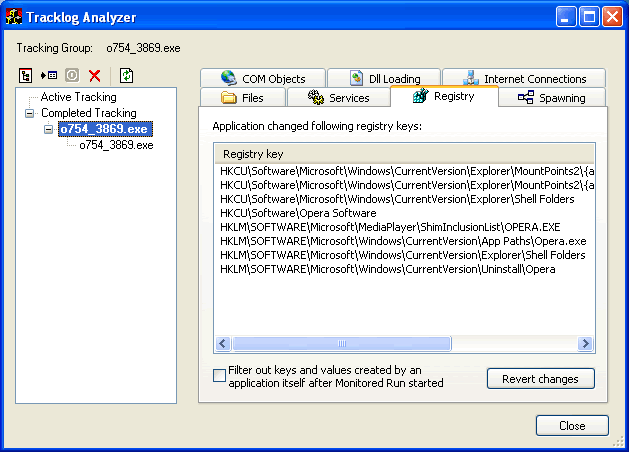Switch to the Spawning tab
The width and height of the screenshot is (629, 452).
click(x=552, y=97)
